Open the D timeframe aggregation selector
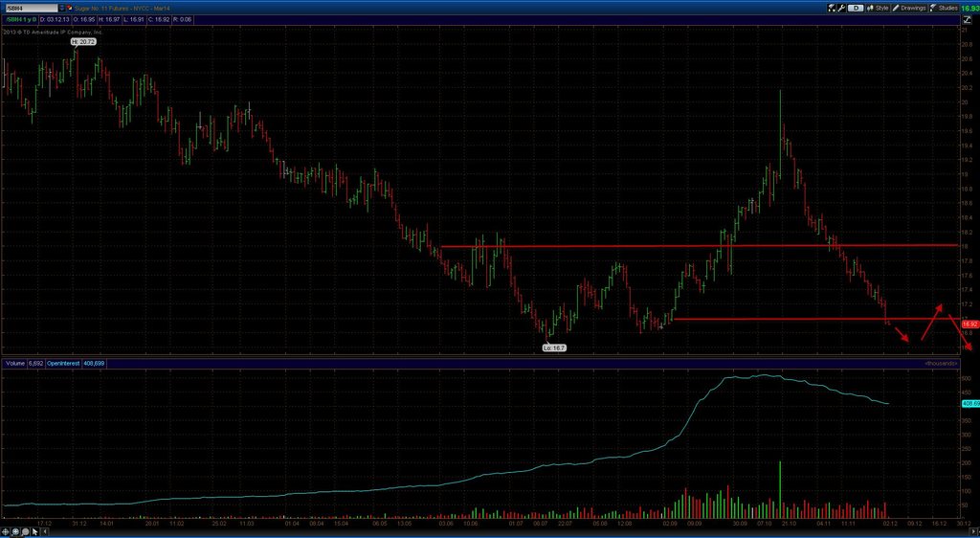 [856, 8]
